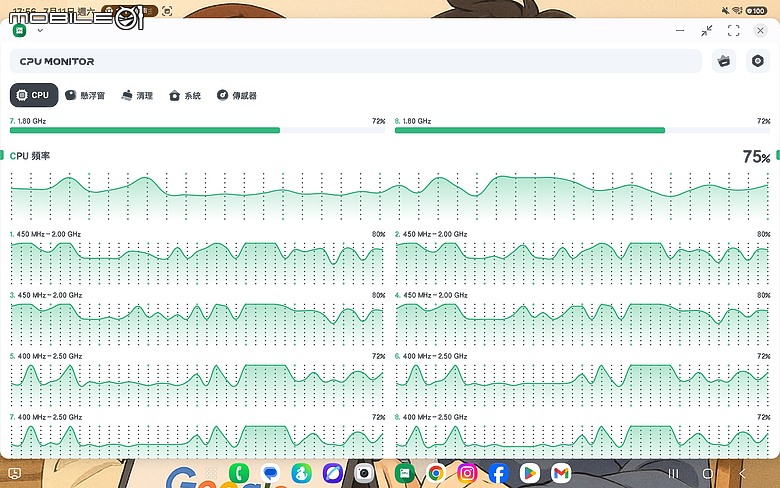Viewport: 780px width, 488px height.
Task: Open the toolbox icon beside title bar
Action: click(x=724, y=61)
